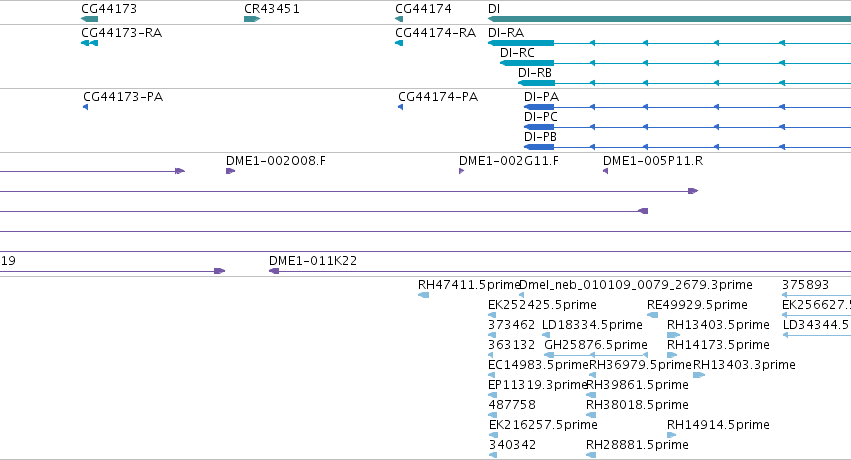Viewport: 851px width, 460px height.
Task: Open transcript CG44174-RA
Action: pos(436,33)
